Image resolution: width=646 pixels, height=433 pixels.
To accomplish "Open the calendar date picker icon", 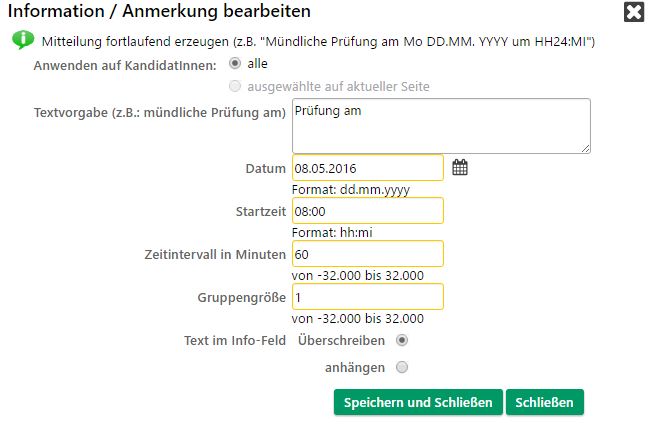I will tap(460, 167).
